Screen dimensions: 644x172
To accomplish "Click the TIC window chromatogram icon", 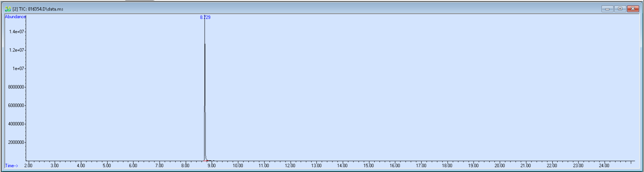I will coord(8,9).
